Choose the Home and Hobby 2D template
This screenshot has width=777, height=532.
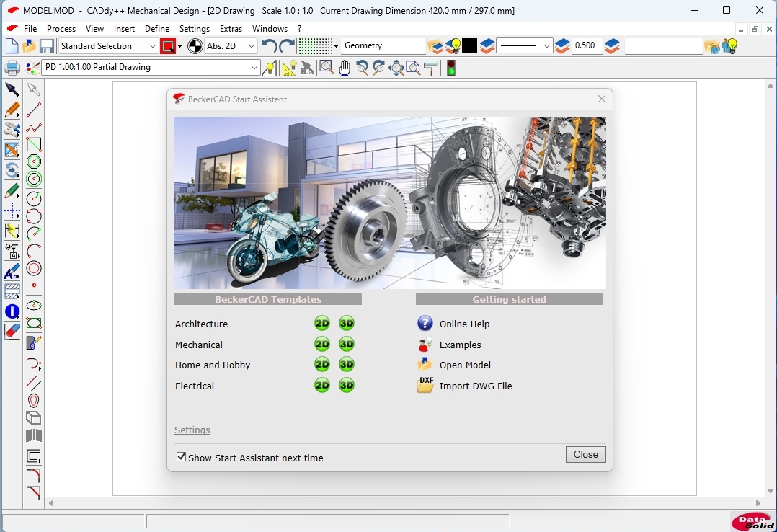coord(322,365)
